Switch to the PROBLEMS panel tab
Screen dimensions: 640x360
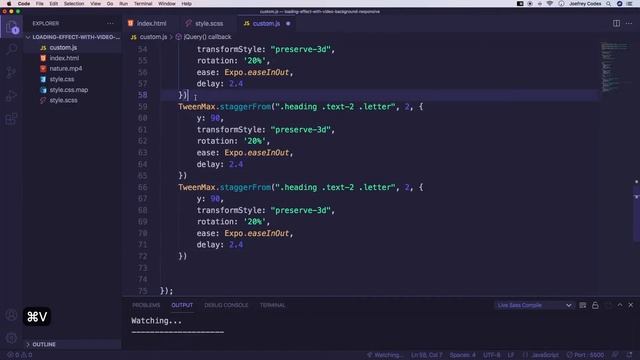coord(146,305)
